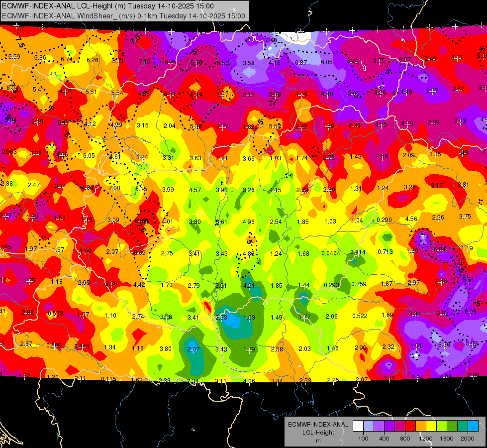Click the wind shear value 3.15
487x448 pixels.
coord(143,125)
